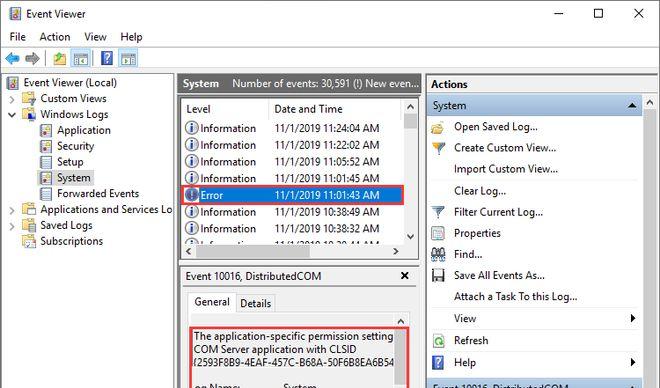
Task: Click the Refresh icon in Actions pane
Action: tap(438, 340)
